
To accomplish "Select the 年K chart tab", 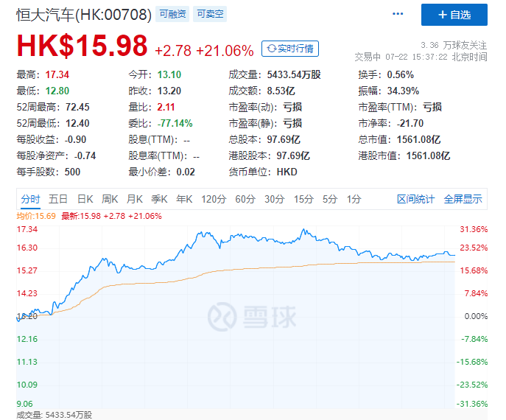I will (184, 199).
